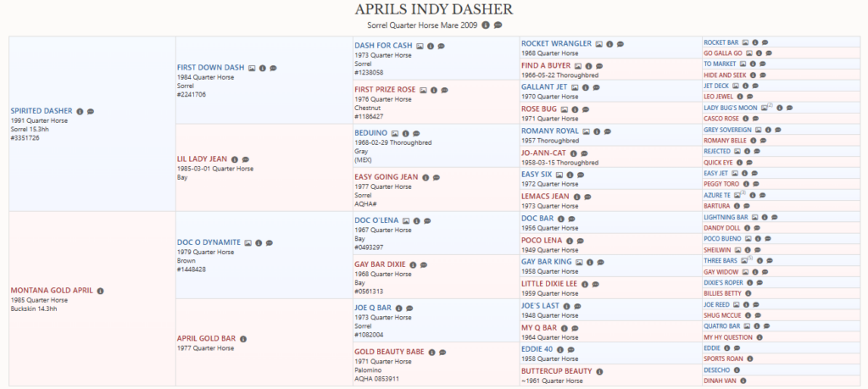Open info icon next to Montana Gold April

(100, 291)
